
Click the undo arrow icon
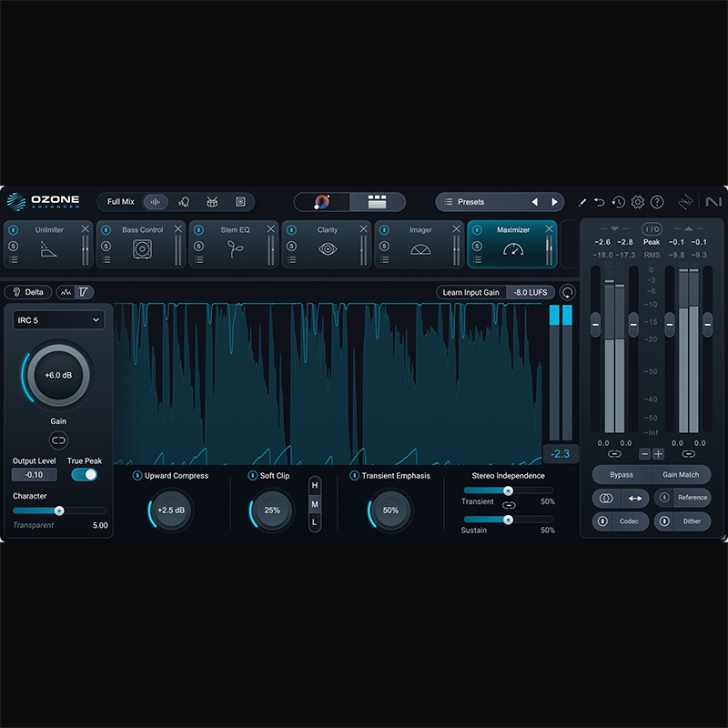tap(600, 202)
